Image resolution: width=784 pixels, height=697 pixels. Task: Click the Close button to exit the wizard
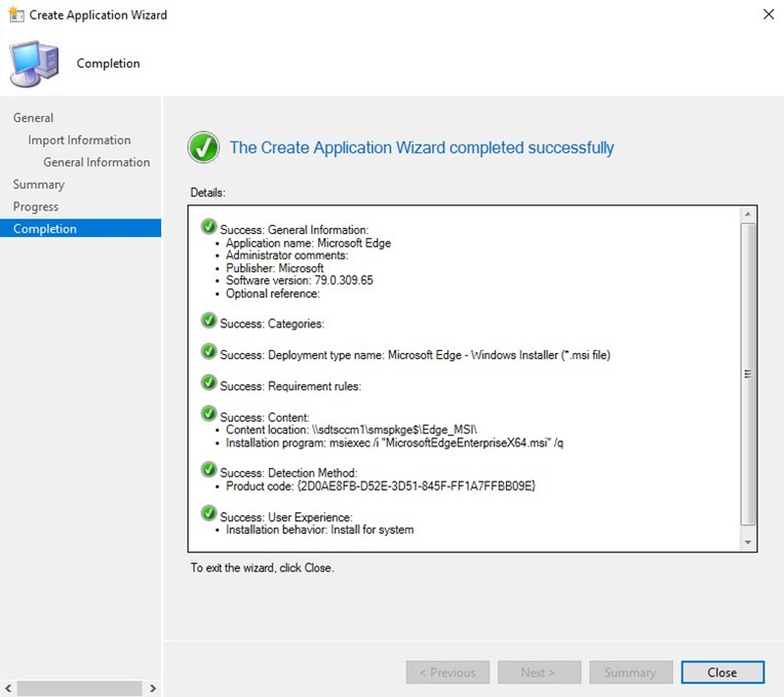[722, 672]
